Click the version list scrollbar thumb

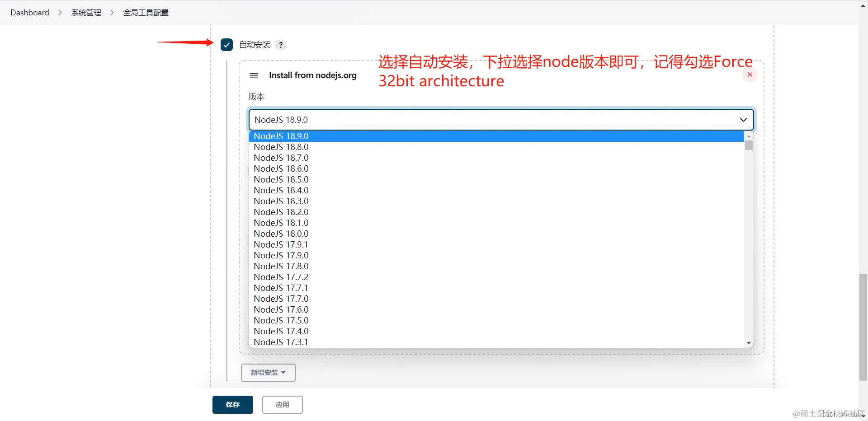[x=749, y=145]
